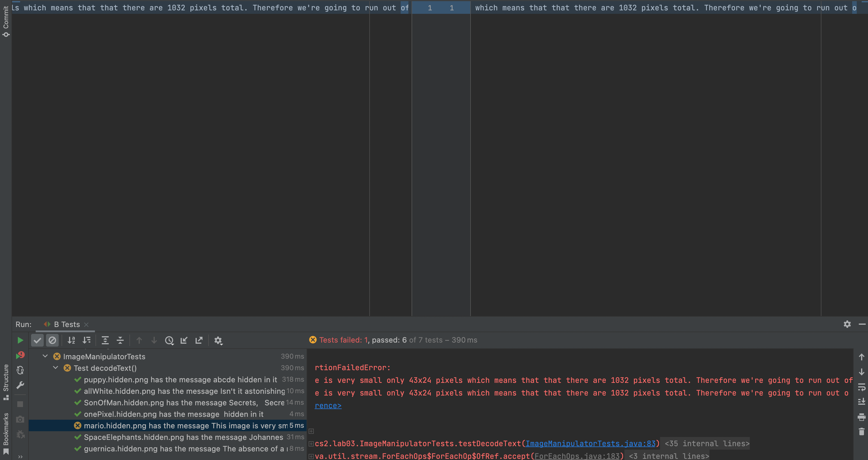Open test runner settings gear
This screenshot has height=460, width=868.
[218, 340]
